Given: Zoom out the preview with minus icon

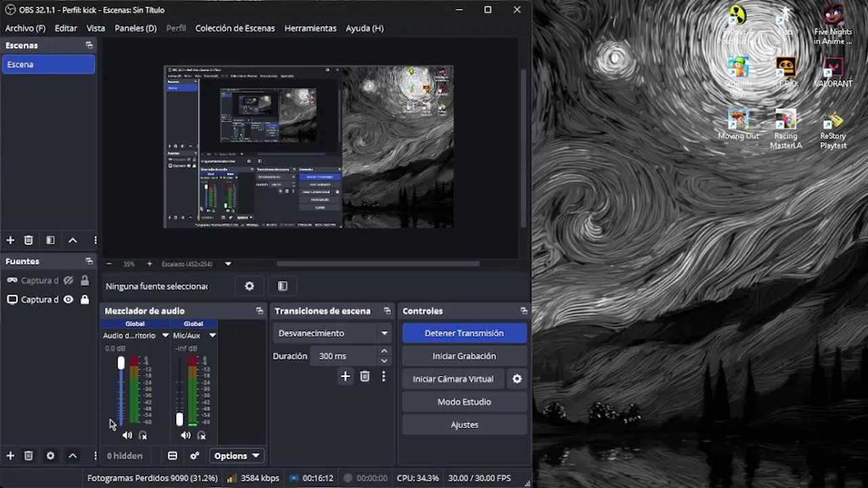Looking at the screenshot, I should tap(108, 264).
